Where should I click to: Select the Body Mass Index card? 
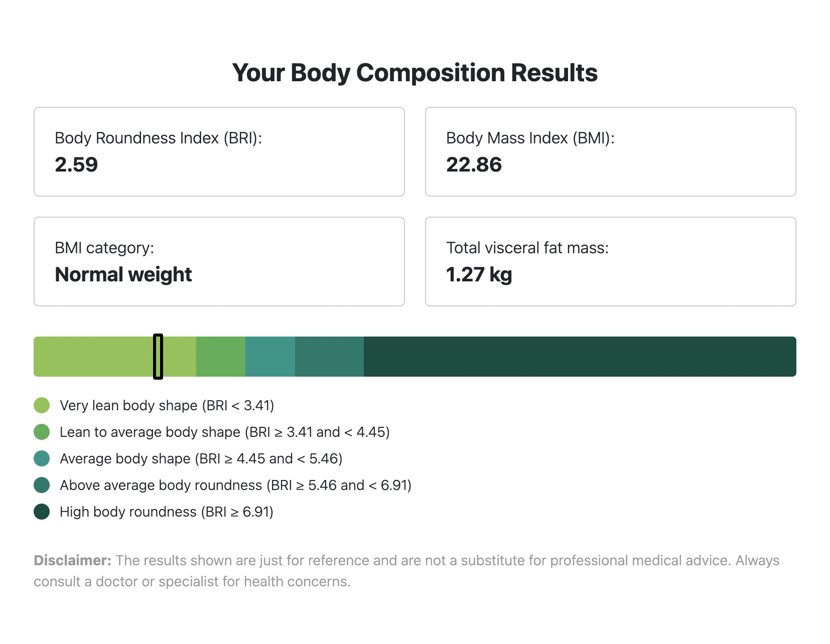click(611, 151)
